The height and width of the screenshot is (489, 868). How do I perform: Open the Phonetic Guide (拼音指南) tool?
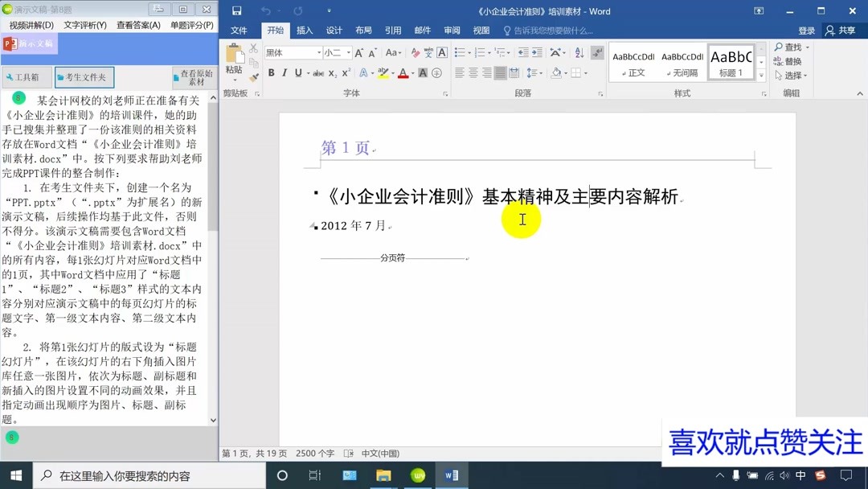tap(428, 52)
